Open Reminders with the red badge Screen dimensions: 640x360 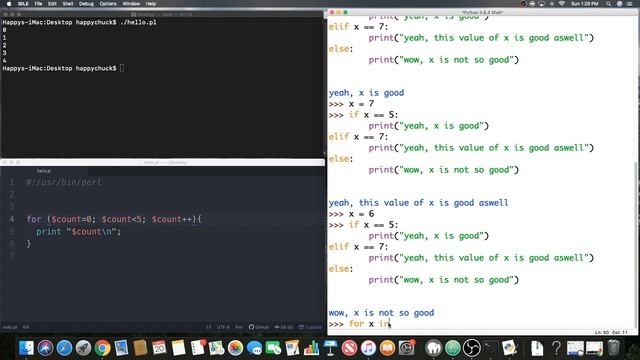198,348
